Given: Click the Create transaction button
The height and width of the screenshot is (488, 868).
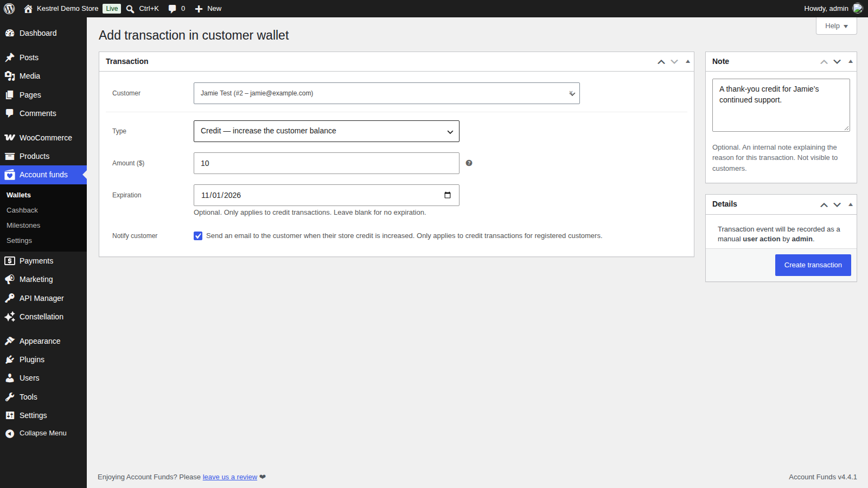Looking at the screenshot, I should coord(813,265).
